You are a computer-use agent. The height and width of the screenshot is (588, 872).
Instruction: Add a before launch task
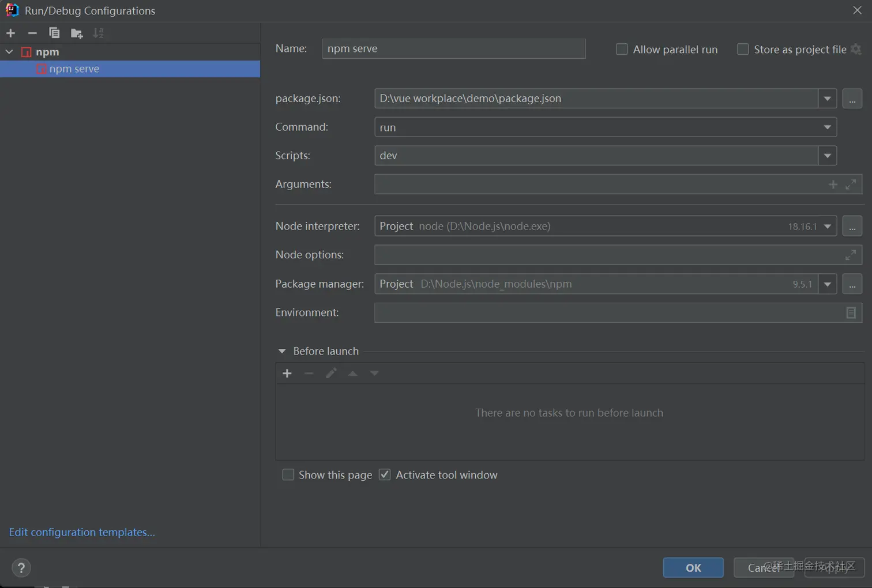[x=287, y=374]
